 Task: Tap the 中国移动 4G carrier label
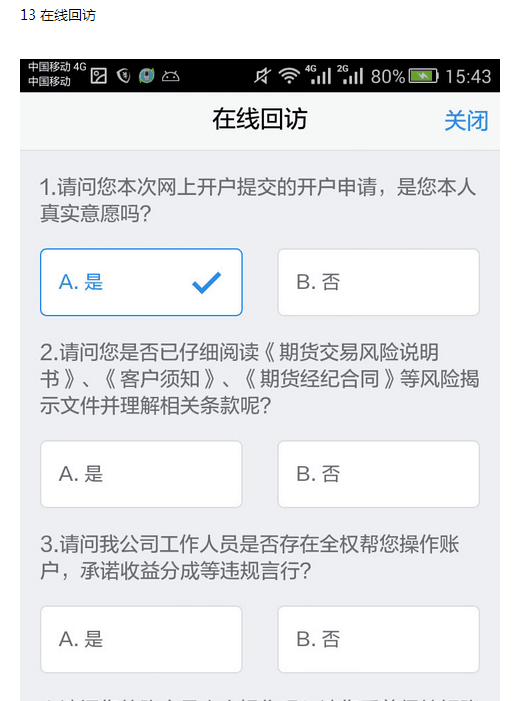57,67
